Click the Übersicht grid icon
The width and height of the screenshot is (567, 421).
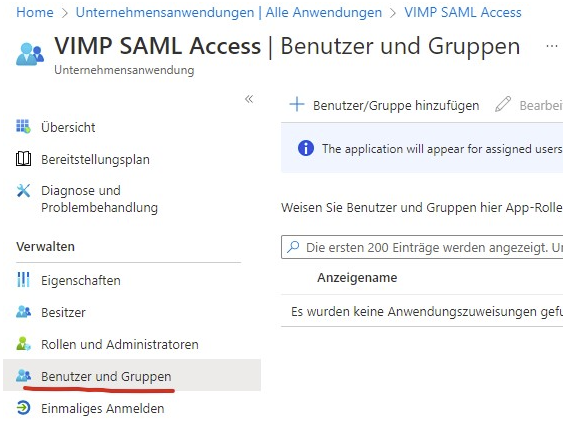[x=24, y=126]
